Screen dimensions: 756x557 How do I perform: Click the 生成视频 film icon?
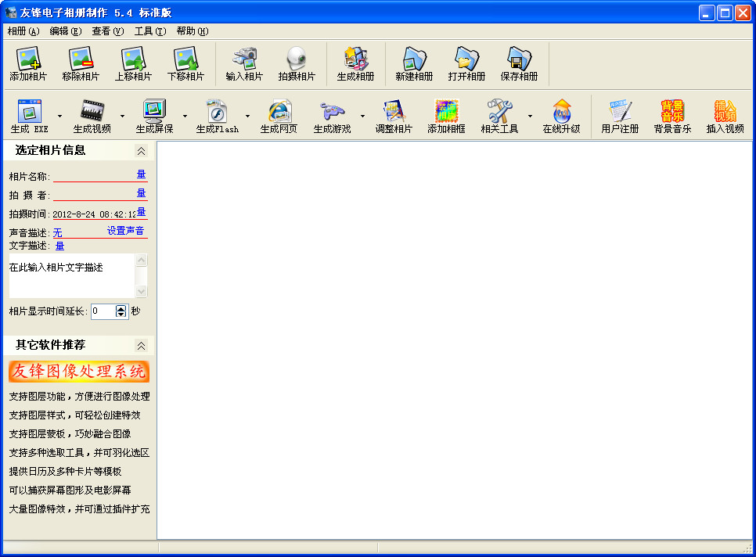(92, 116)
